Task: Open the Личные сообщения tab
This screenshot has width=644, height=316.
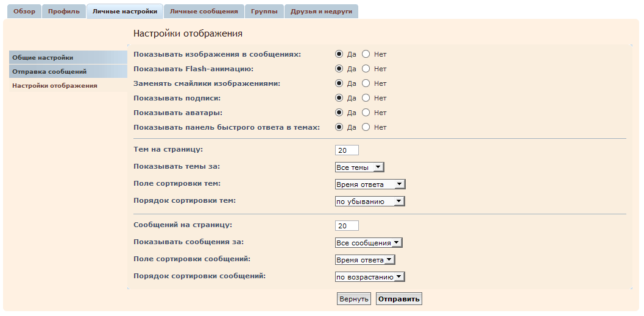Action: [x=203, y=12]
